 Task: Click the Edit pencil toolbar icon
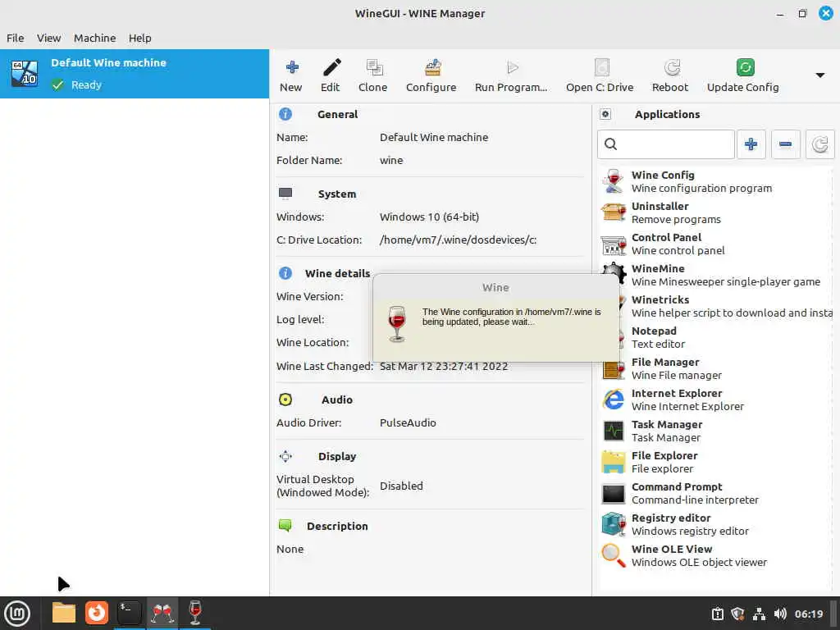[331, 67]
